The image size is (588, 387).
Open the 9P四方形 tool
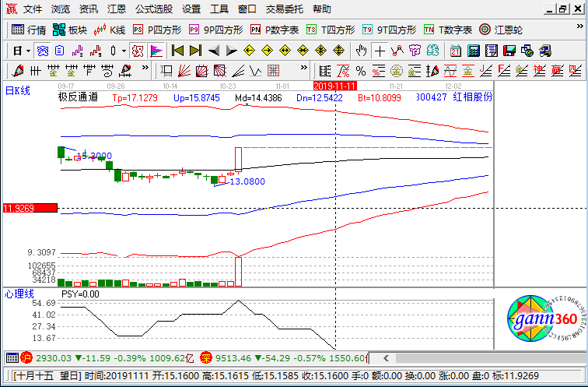pyautogui.click(x=216, y=30)
